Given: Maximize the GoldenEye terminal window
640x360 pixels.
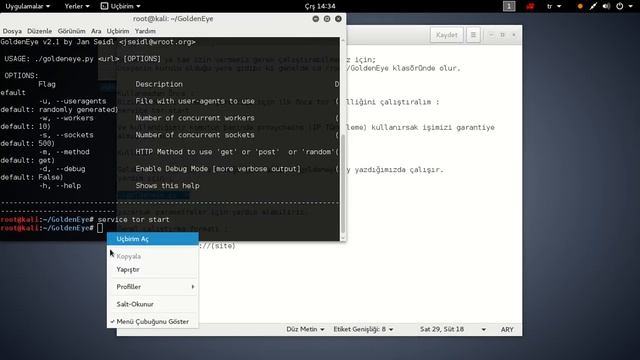Looking at the screenshot, I should pyautogui.click(x=327, y=19).
